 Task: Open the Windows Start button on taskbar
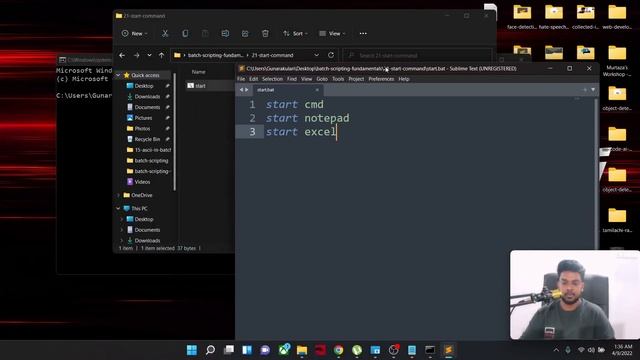(x=191, y=350)
